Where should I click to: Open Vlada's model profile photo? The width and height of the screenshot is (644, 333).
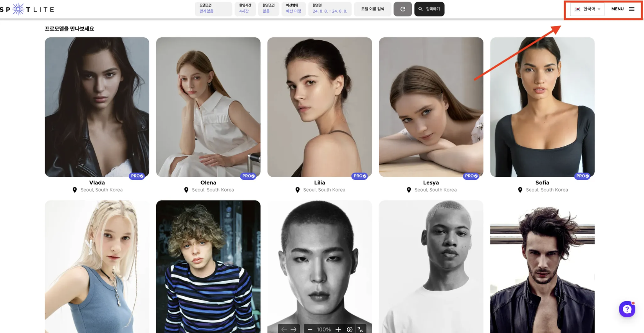click(97, 107)
